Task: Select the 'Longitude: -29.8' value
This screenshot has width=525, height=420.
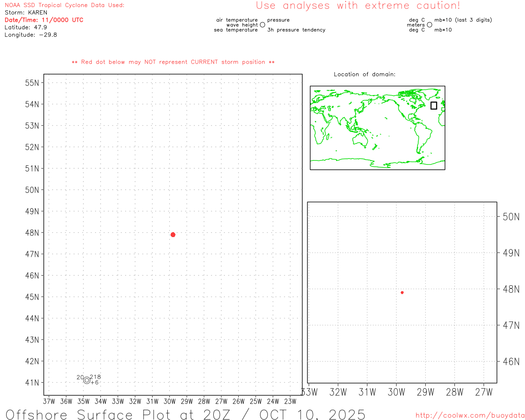Action: (x=31, y=35)
